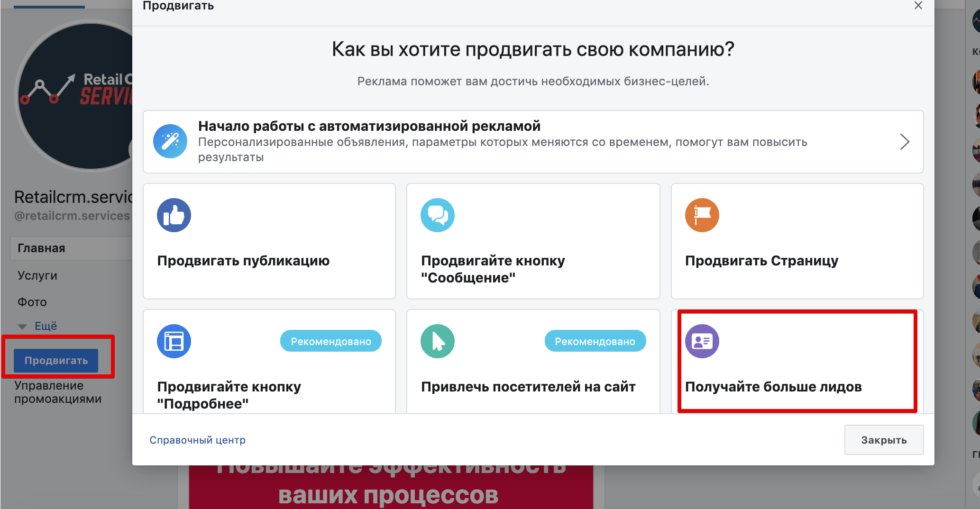Image resolution: width=980 pixels, height=509 pixels.
Task: Click the Закрыть button
Action: coord(884,440)
